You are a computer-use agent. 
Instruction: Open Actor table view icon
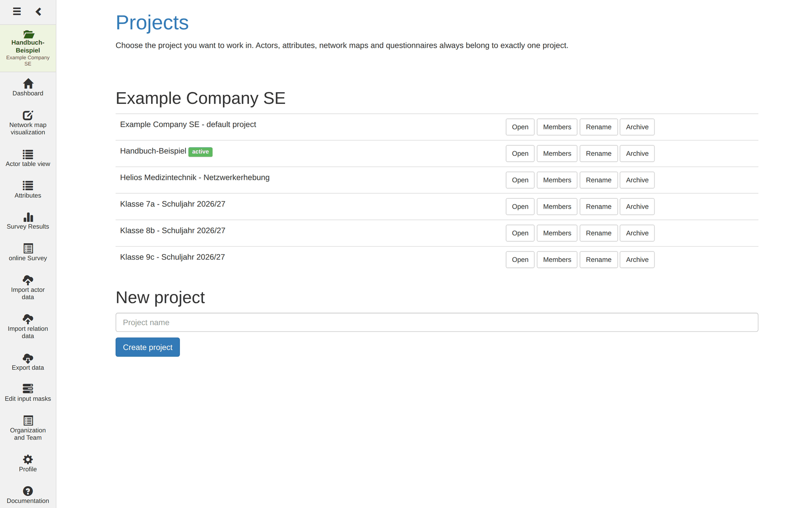28,154
